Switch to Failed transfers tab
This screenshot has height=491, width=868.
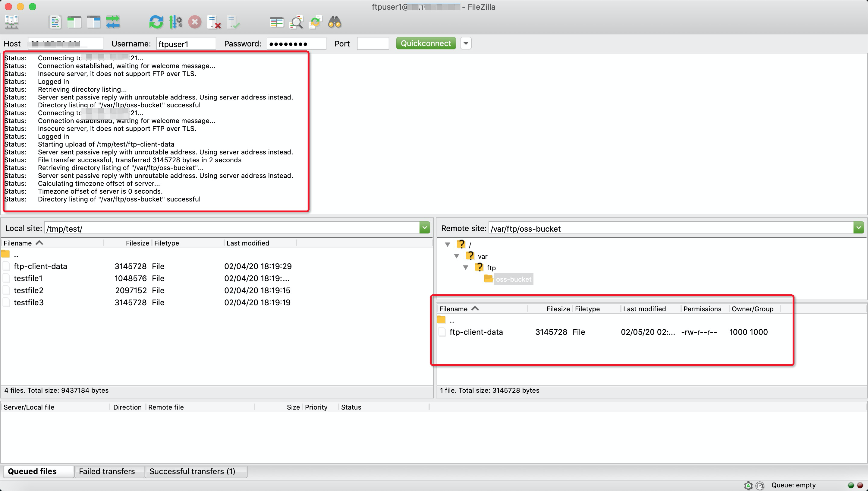pos(109,471)
